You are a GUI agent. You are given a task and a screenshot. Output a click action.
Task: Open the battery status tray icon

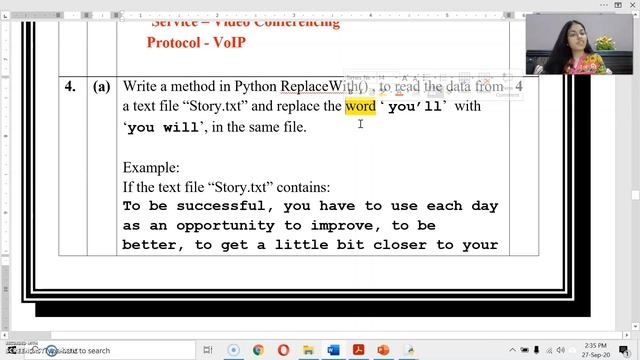[x=524, y=350]
